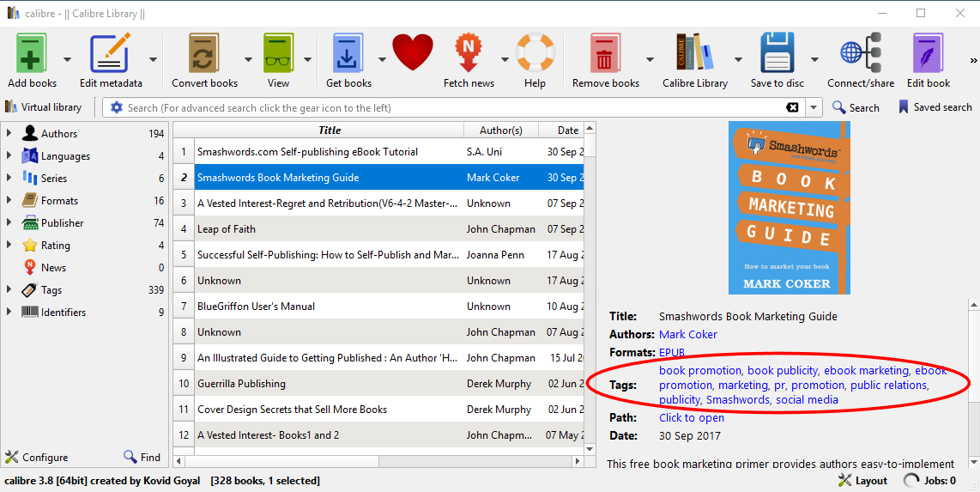Viewport: 980px width, 492px height.
Task: Click the Fetch news icon
Action: pyautogui.click(x=468, y=54)
